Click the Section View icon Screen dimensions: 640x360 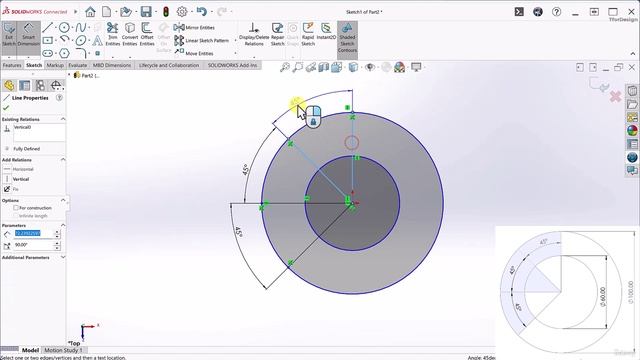point(324,67)
